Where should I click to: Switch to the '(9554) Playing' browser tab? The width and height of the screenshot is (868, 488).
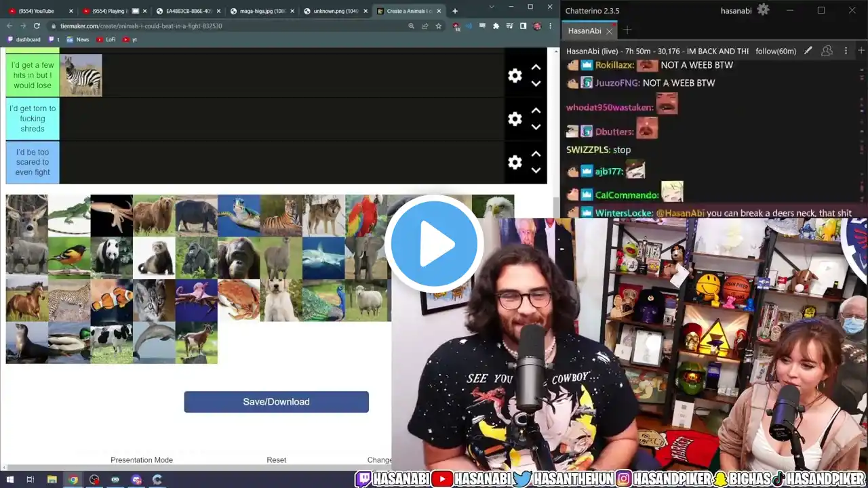(115, 11)
